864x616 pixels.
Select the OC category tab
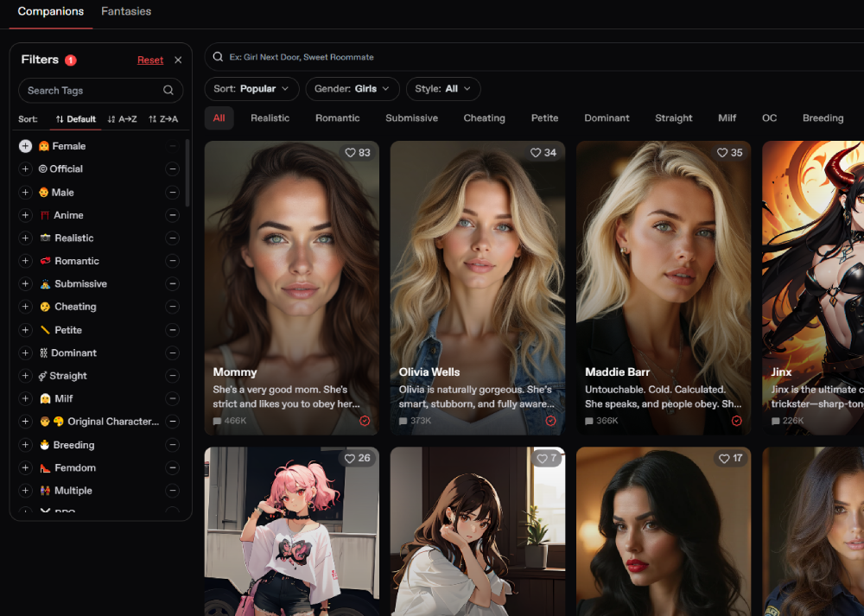(x=769, y=117)
